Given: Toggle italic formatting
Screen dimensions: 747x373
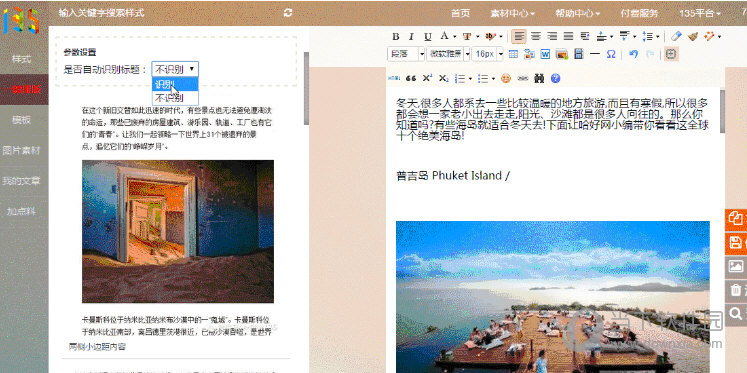Looking at the screenshot, I should (412, 37).
